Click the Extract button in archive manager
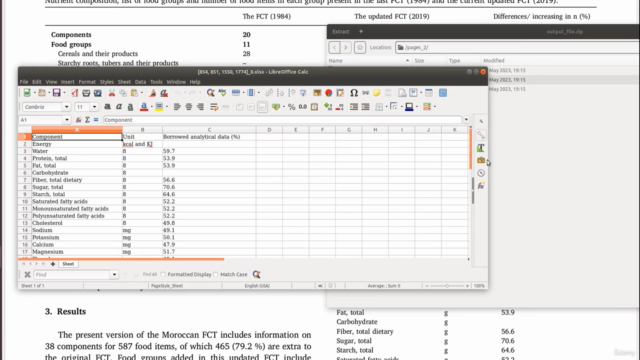640x360 pixels. click(341, 31)
